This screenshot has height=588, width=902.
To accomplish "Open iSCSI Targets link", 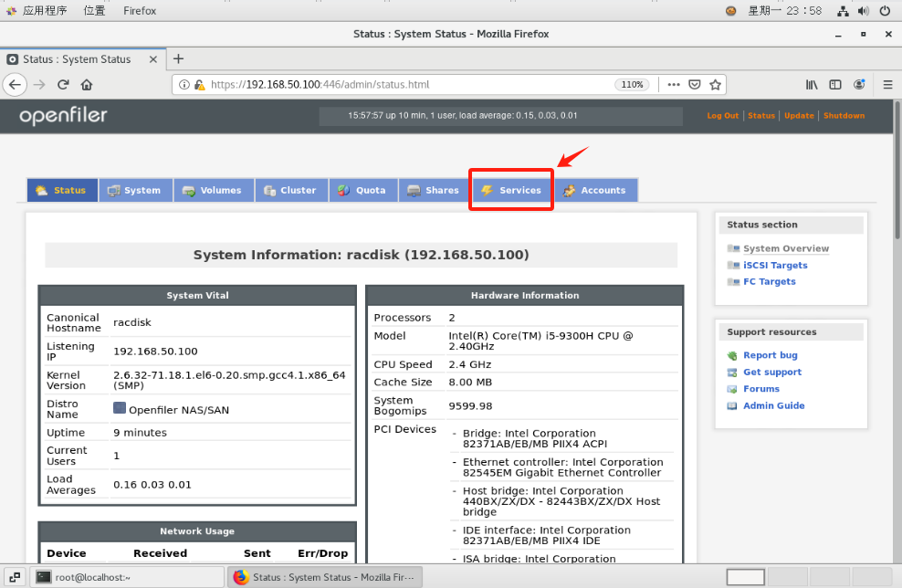I will pyautogui.click(x=775, y=265).
